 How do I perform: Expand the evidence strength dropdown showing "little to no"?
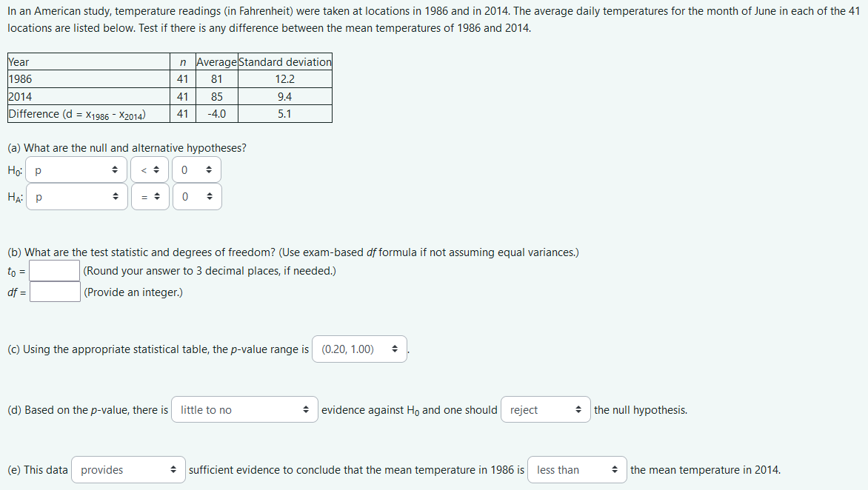click(x=244, y=409)
